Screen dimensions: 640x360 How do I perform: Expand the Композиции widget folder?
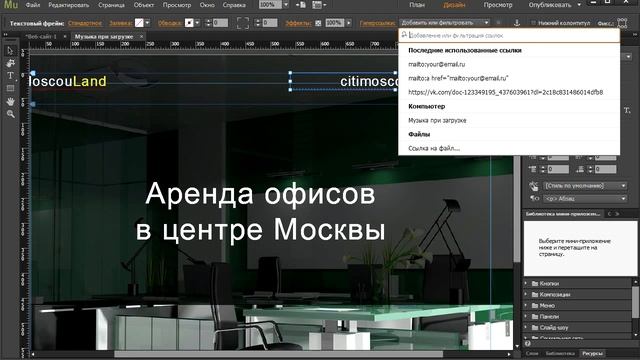526,294
